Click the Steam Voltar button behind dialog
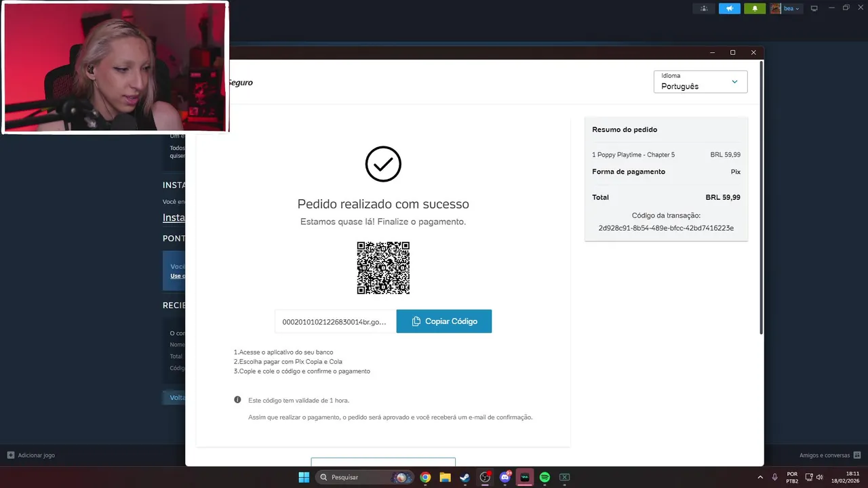 174,398
